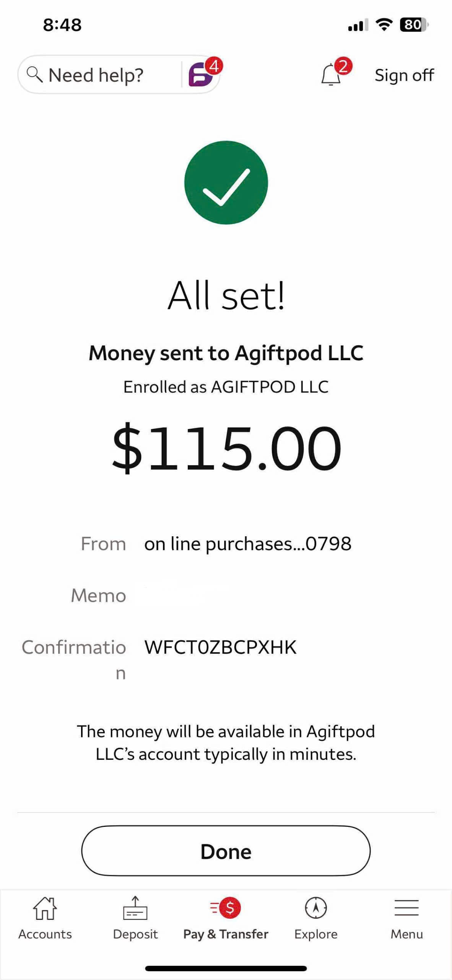Tap the Deposit tray icon
This screenshot has width=452, height=980.
[135, 908]
